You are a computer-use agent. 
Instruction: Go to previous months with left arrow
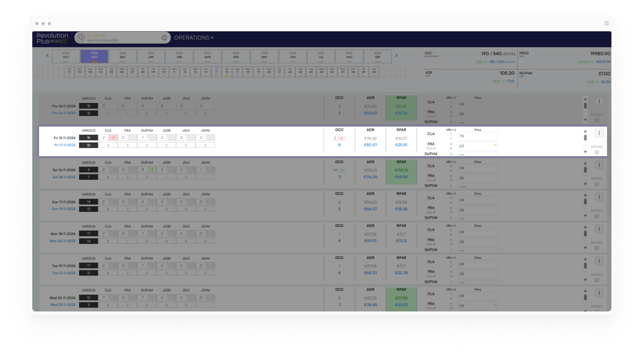pyautogui.click(x=47, y=56)
